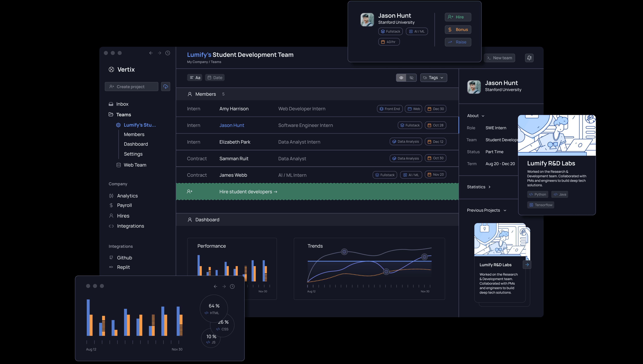Screen dimensions: 643x364
Task: Click the arrow button on Lumify R&D Labs card
Action: (x=527, y=264)
